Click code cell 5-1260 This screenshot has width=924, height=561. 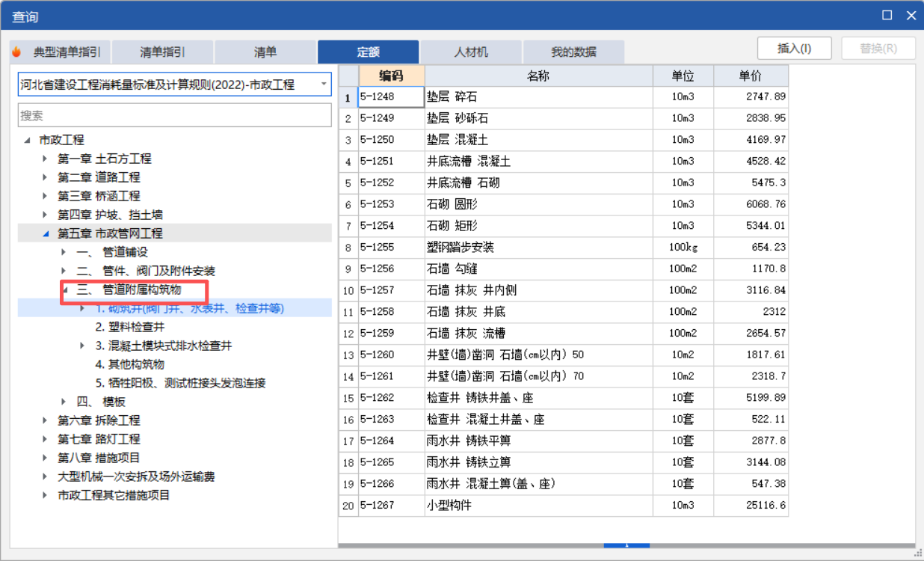point(392,355)
